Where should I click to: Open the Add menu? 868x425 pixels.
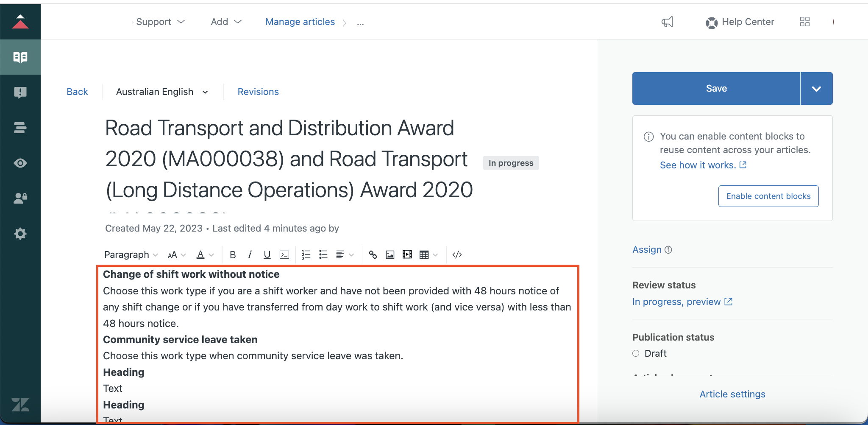(x=226, y=22)
